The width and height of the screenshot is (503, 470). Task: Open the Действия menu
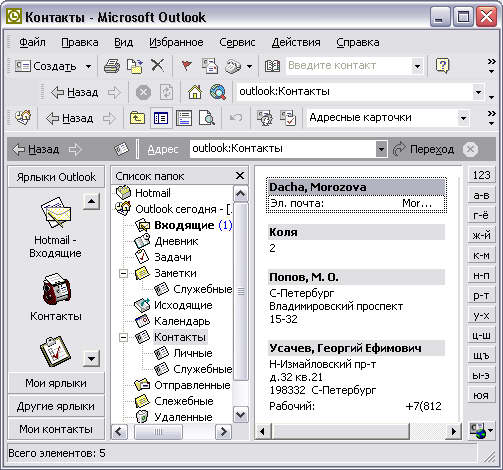click(296, 43)
